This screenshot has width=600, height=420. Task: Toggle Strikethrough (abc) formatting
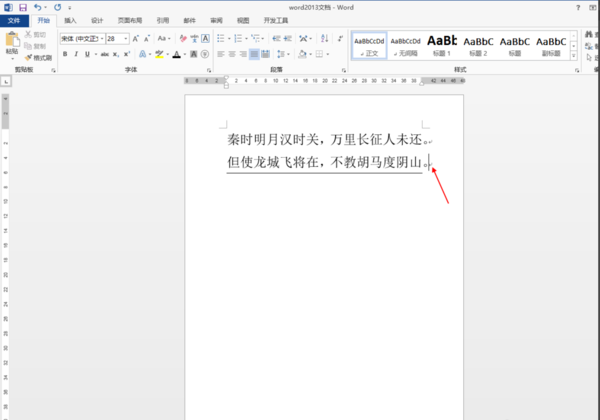(104, 54)
